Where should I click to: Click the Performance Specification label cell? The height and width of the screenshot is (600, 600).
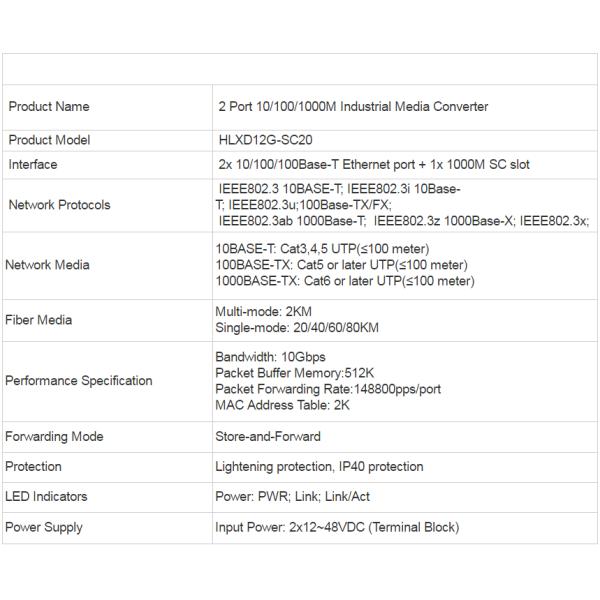click(79, 381)
